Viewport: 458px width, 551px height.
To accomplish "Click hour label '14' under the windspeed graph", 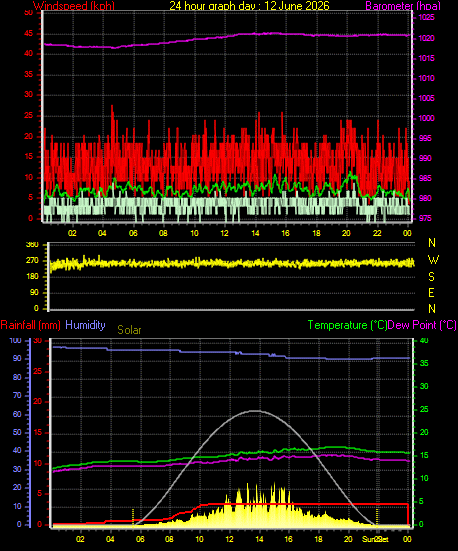I will click(255, 233).
